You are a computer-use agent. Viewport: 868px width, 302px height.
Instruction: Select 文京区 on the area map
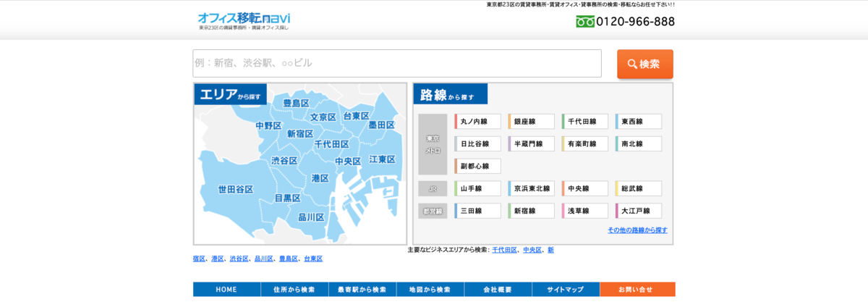pyautogui.click(x=323, y=117)
